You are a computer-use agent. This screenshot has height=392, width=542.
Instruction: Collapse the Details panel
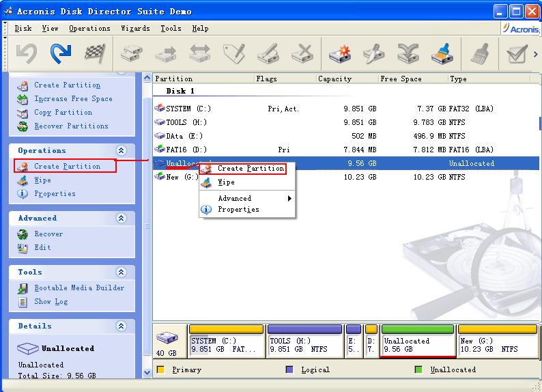[121, 326]
